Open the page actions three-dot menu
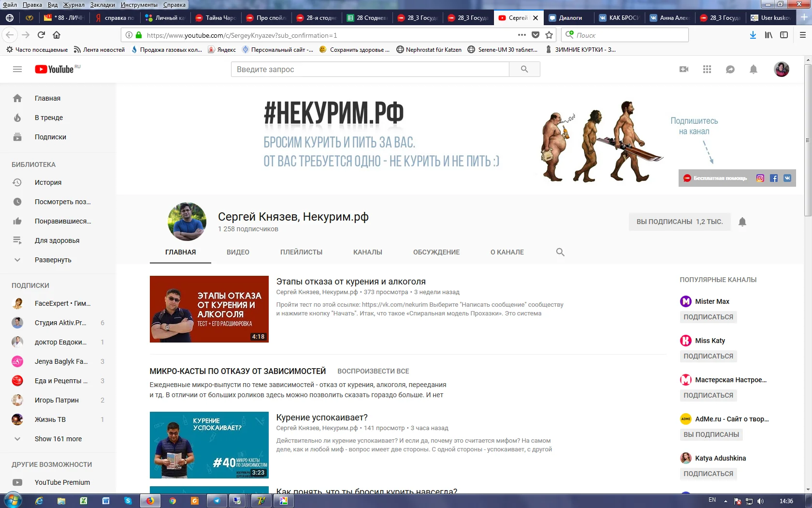The height and width of the screenshot is (508, 812). pos(522,35)
